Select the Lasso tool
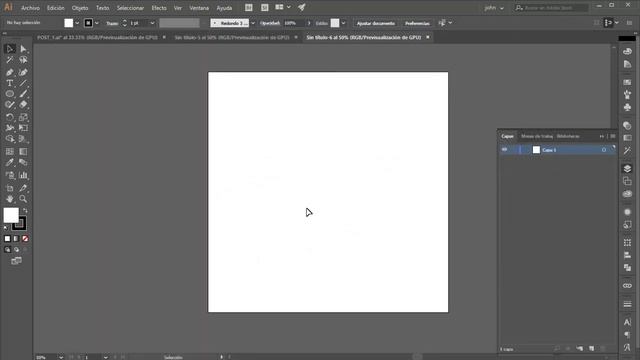640x360 pixels. [x=23, y=60]
